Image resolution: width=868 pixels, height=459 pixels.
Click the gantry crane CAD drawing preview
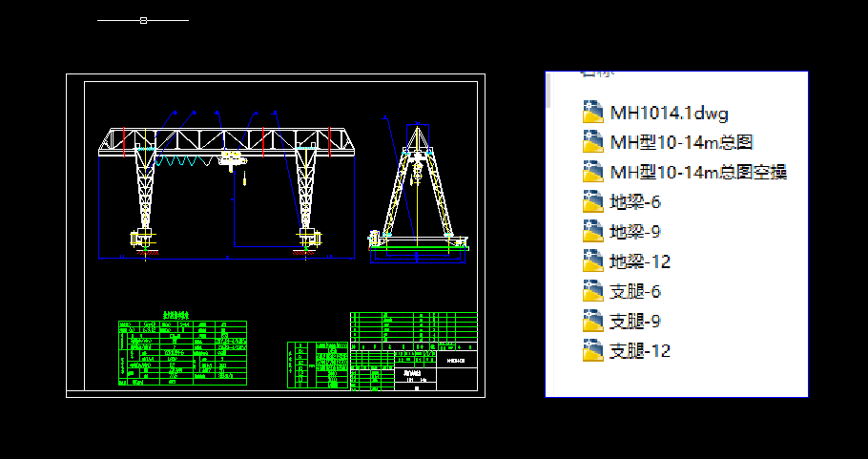(276, 236)
